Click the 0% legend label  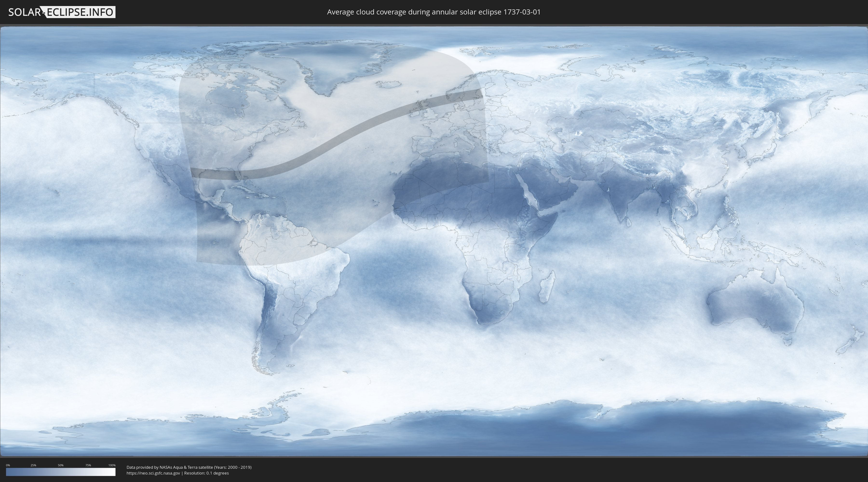pyautogui.click(x=8, y=465)
